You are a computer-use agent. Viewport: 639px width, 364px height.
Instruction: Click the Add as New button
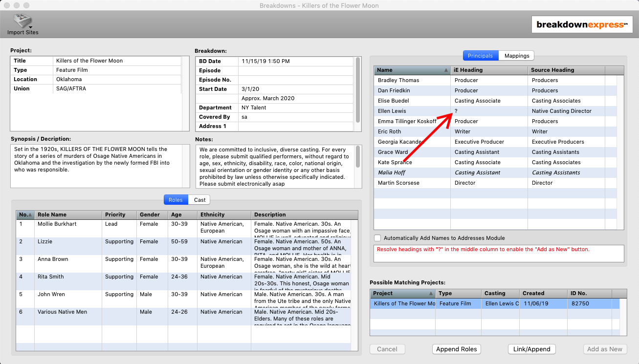pyautogui.click(x=605, y=349)
